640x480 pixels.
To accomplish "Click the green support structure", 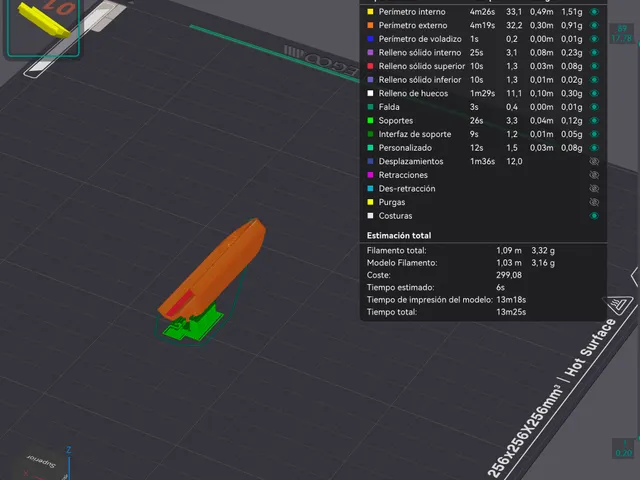I will [199, 324].
